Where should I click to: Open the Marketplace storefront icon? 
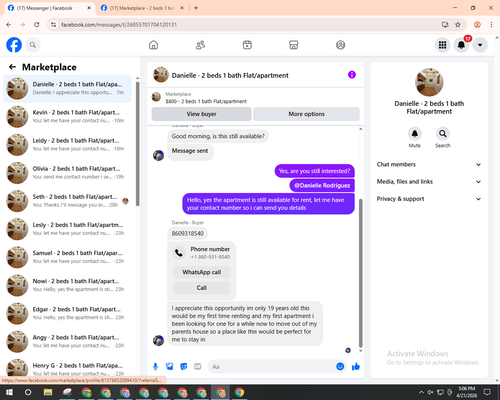coord(294,45)
